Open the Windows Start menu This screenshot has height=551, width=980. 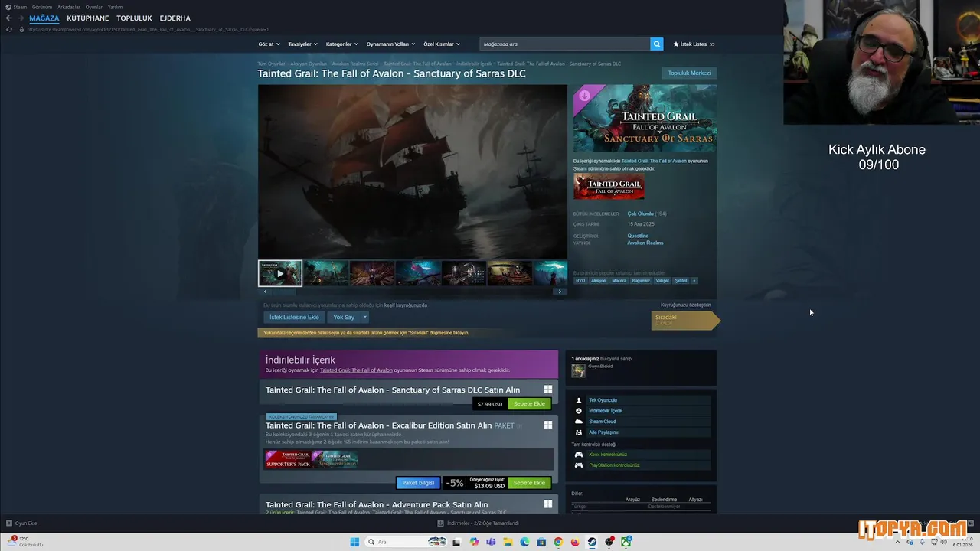(354, 542)
